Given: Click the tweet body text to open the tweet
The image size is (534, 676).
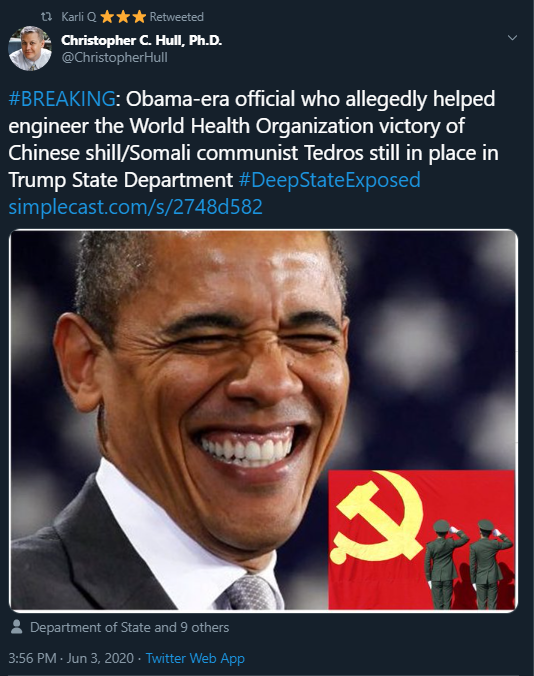Looking at the screenshot, I should pyautogui.click(x=253, y=139).
